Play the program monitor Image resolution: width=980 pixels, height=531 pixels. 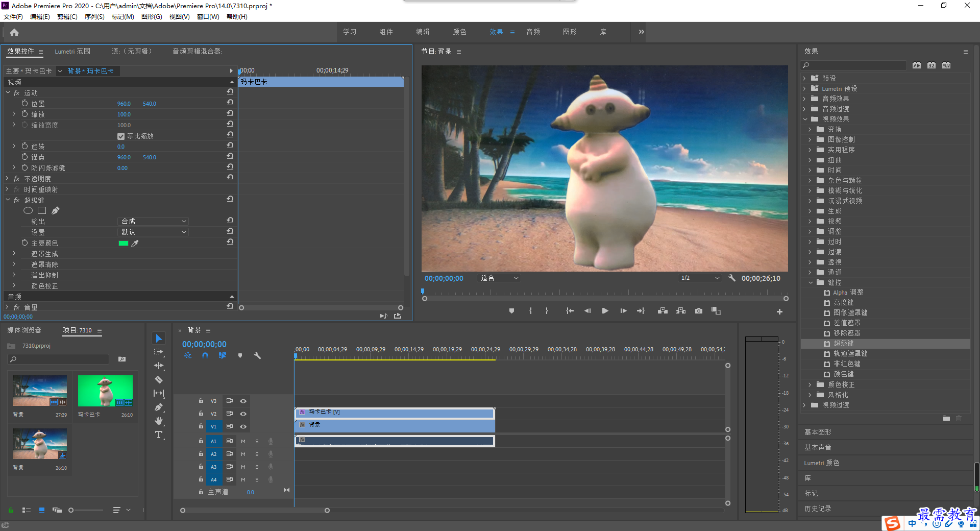[x=605, y=311]
